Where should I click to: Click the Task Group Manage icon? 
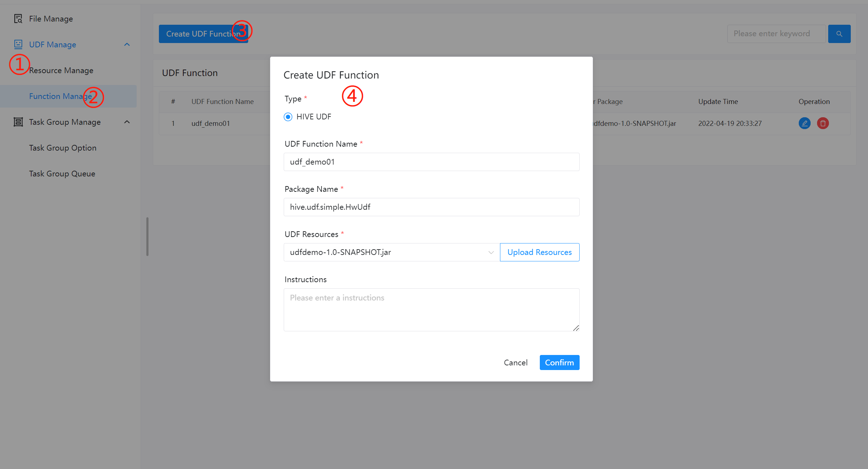coord(18,122)
